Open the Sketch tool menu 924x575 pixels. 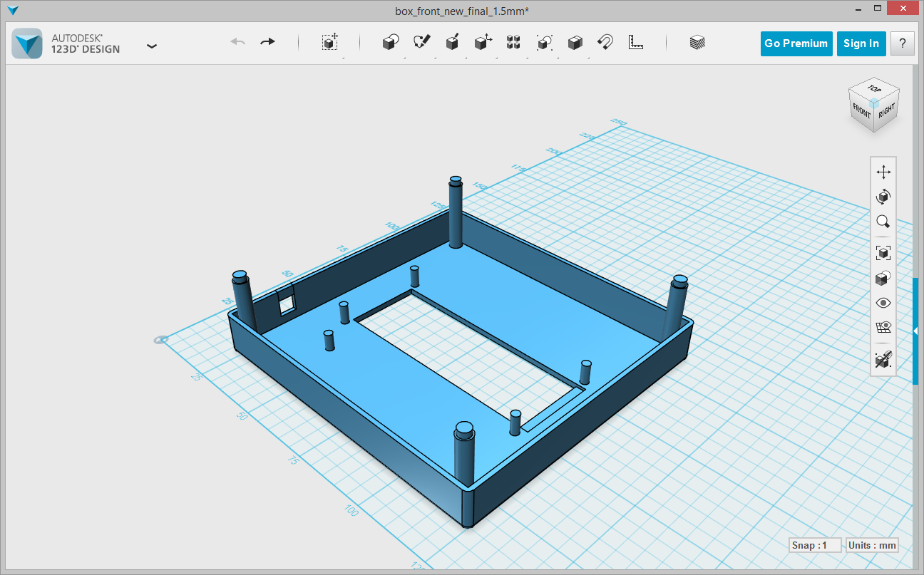click(x=421, y=43)
